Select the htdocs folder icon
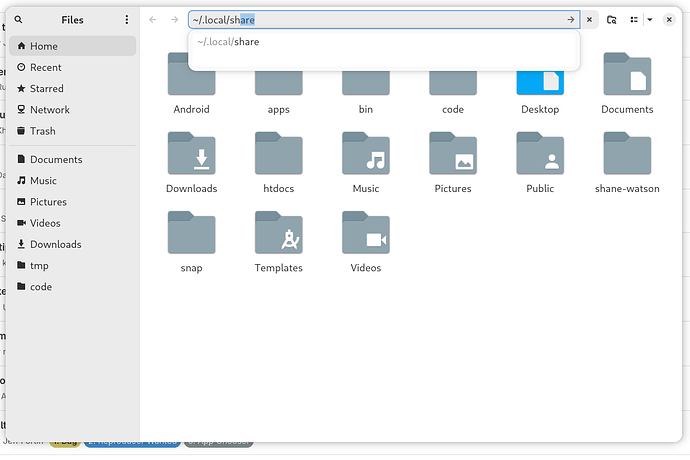This screenshot has width=690, height=460. coord(279,153)
